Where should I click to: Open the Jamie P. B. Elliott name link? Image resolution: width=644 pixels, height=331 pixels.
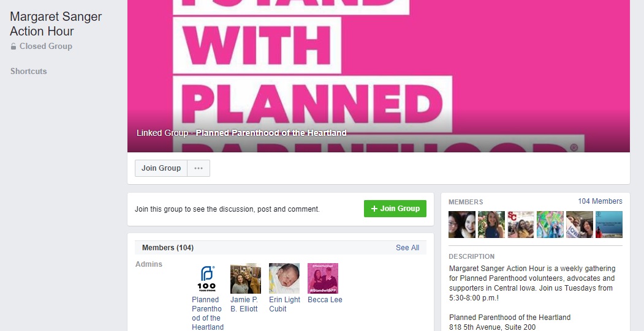tap(244, 304)
